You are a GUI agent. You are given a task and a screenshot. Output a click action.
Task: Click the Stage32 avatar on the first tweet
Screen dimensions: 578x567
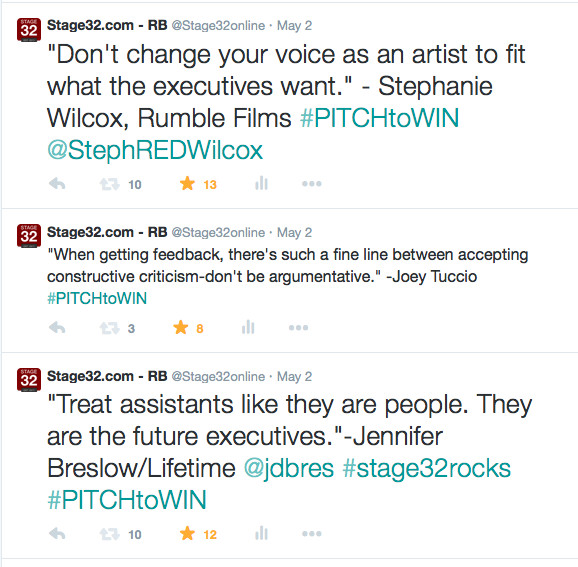29,29
